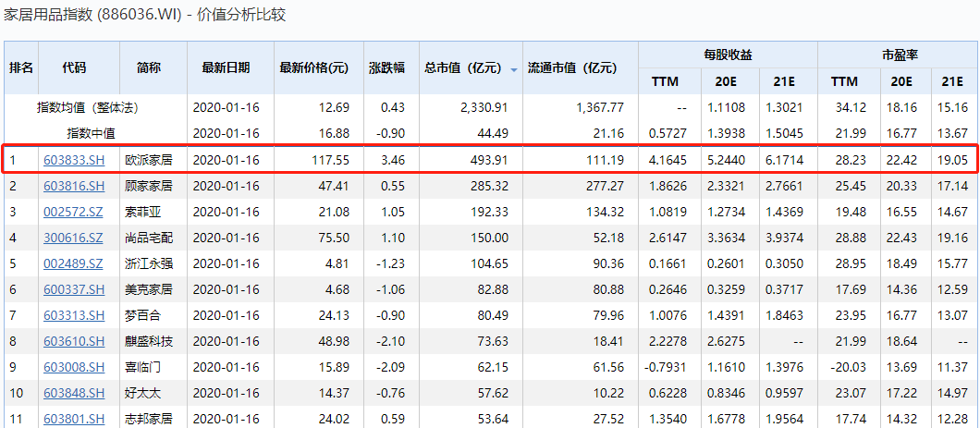Open stock code link 603313.SH
The width and height of the screenshot is (980, 428).
coord(74,315)
